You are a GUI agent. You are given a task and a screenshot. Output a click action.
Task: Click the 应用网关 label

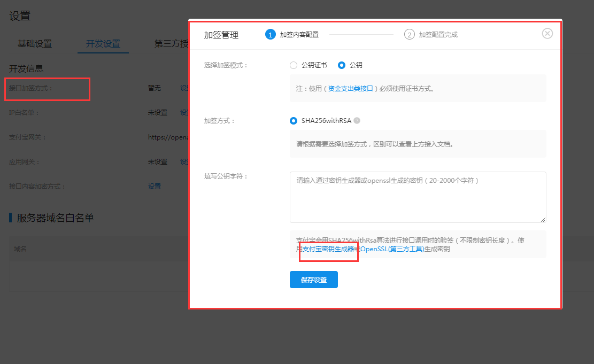[24, 162]
